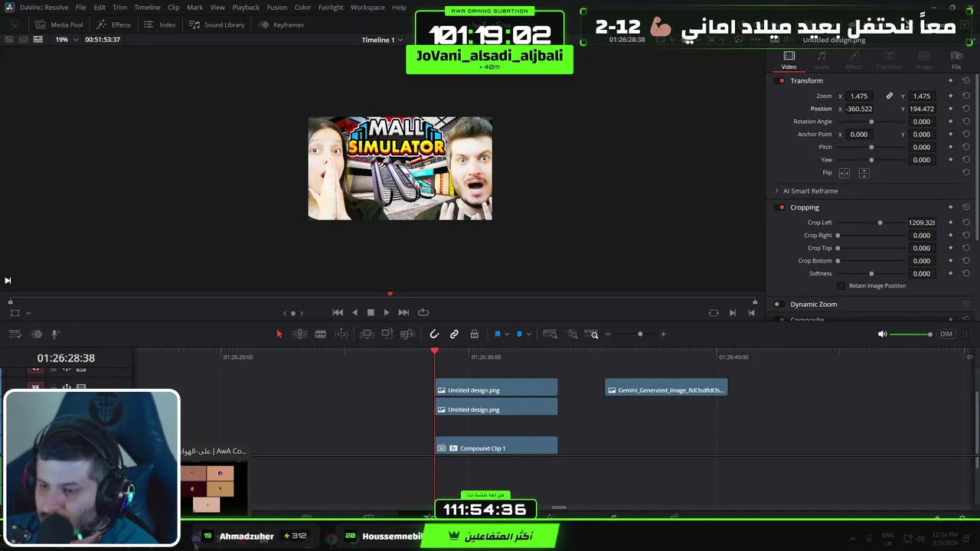Stop playback
This screenshot has width=980, height=551.
pos(371,312)
